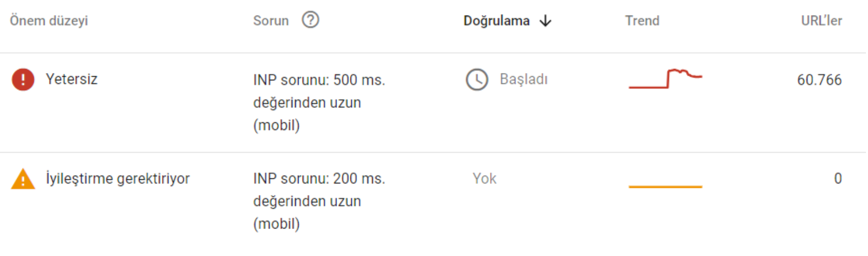
Task: Click the red Yetersiz error icon
Action: 23,80
